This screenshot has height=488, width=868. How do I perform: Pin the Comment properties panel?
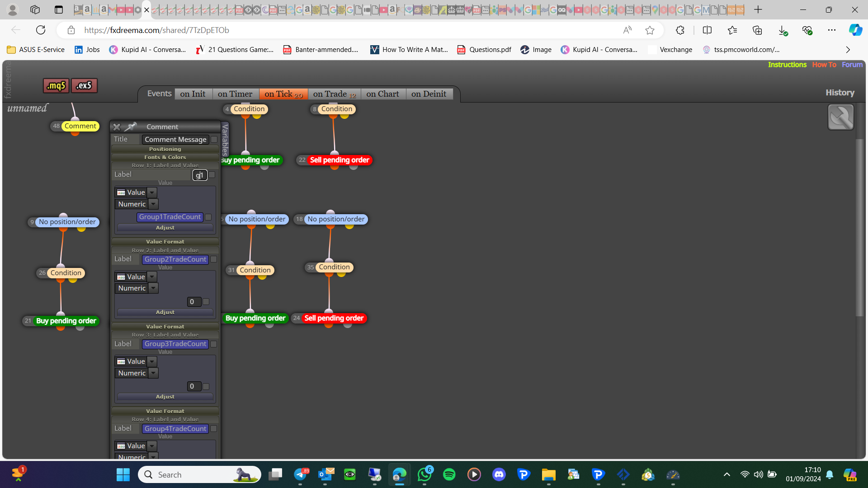point(131,127)
